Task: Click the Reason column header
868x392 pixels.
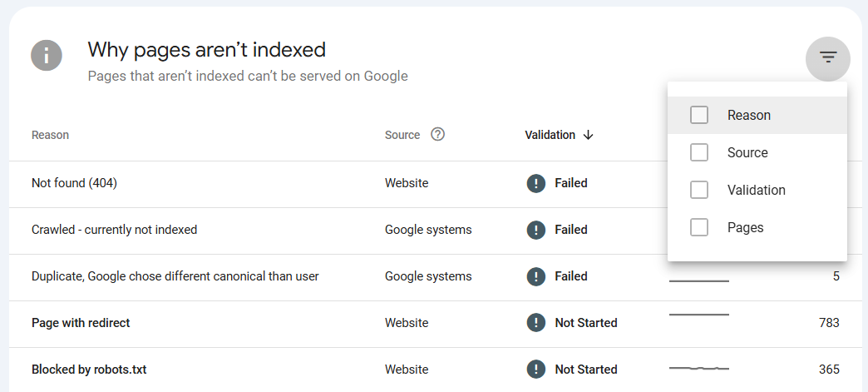Action: pyautogui.click(x=50, y=135)
